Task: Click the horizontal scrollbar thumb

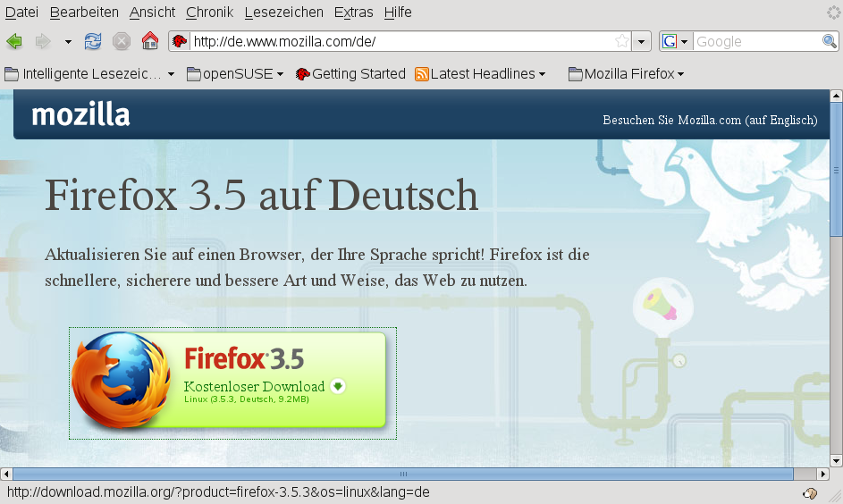Action: (x=403, y=474)
